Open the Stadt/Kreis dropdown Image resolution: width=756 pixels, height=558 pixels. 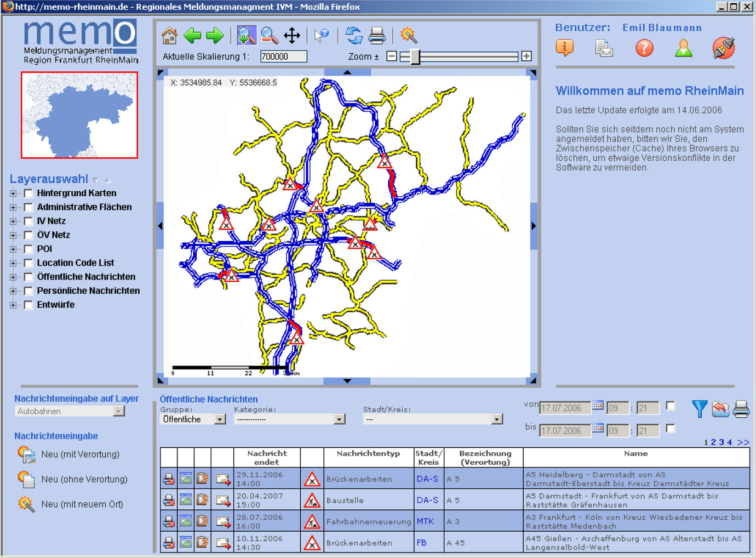[x=497, y=419]
